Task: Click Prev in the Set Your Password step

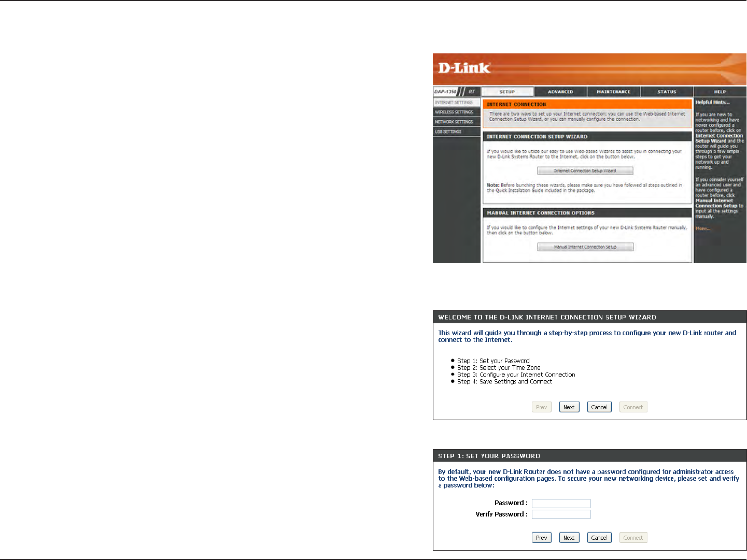Action: click(542, 538)
